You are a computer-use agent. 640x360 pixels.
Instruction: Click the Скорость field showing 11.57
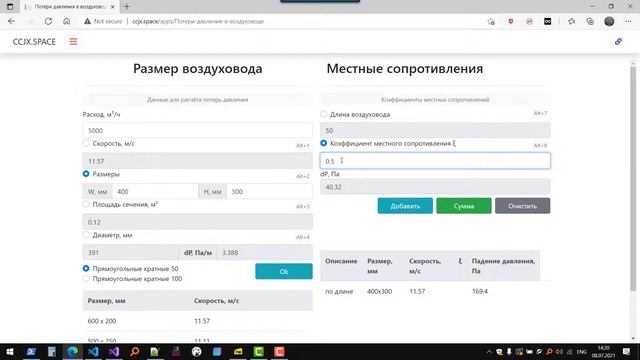coord(198,161)
